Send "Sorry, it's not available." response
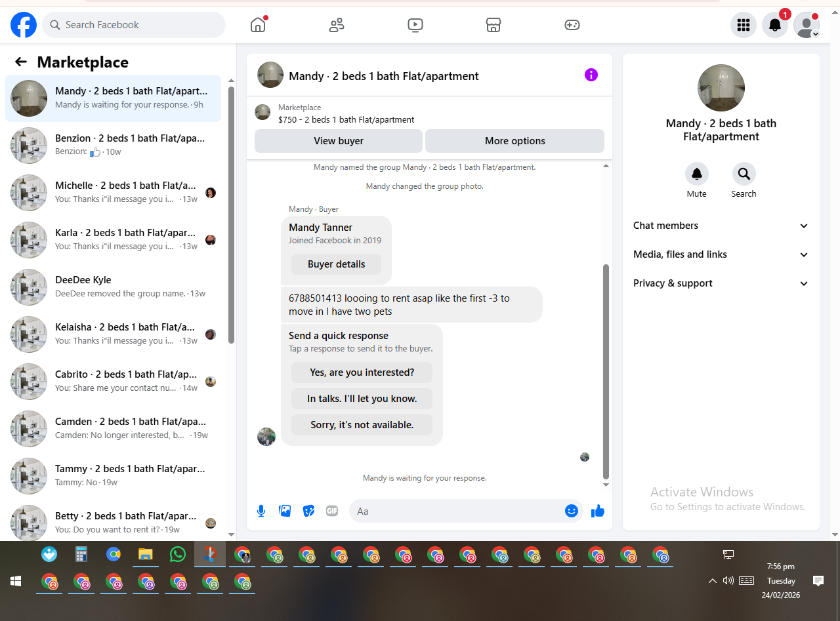 coord(362,425)
